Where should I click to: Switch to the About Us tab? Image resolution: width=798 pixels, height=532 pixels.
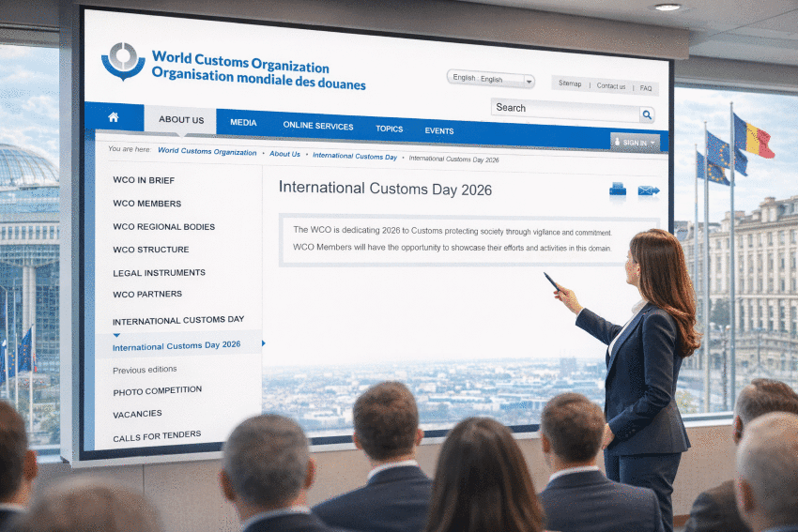click(x=181, y=120)
